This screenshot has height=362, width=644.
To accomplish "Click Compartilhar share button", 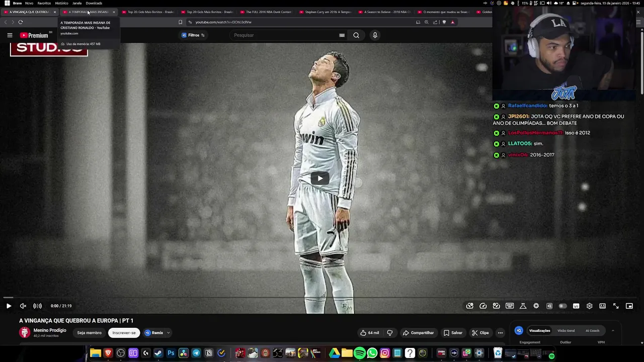I will (x=418, y=333).
